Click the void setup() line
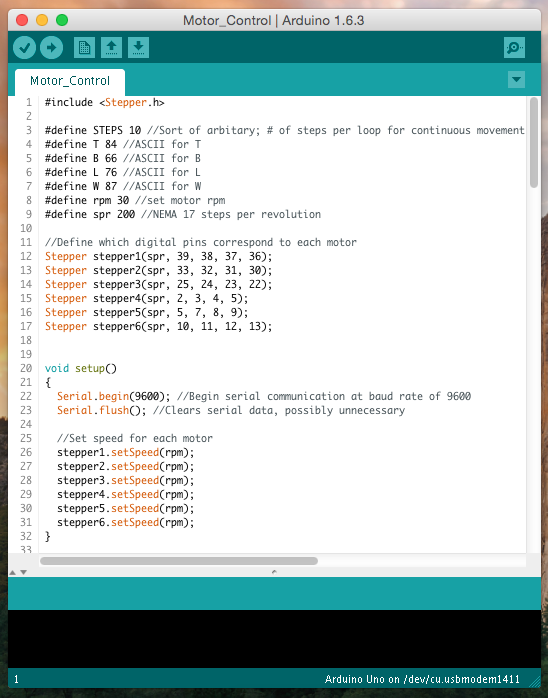The width and height of the screenshot is (548, 698). [81, 369]
